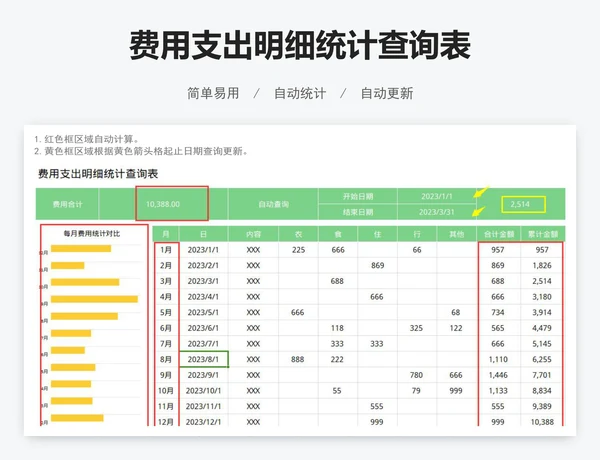Image resolution: width=600 pixels, height=460 pixels.
Task: Select the 开始日期 label cell
Action: pos(358,196)
